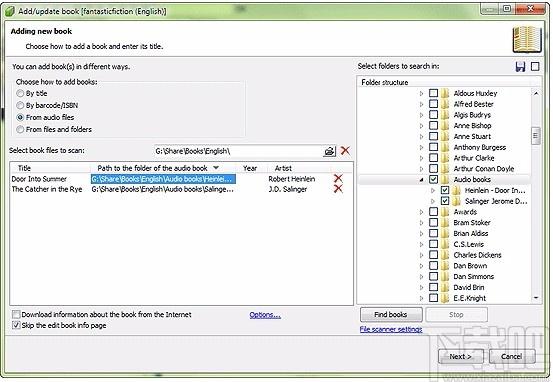This screenshot has height=382, width=553.
Task: Expand the Salinger Jerome D... node
Action: [433, 201]
